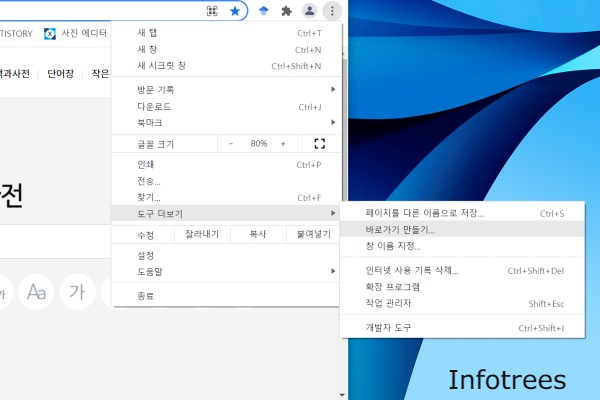Open 다운로드 from the menu
Viewport: 600px width, 400px height.
(x=226, y=106)
